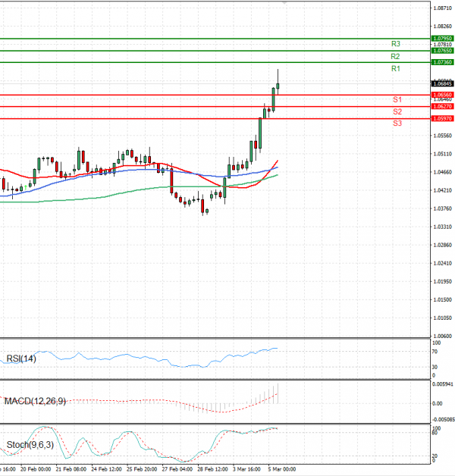Screen dimensions: 455x476
Task: Click the Stoch(9,6,3) indicator label
Action: coord(30,445)
